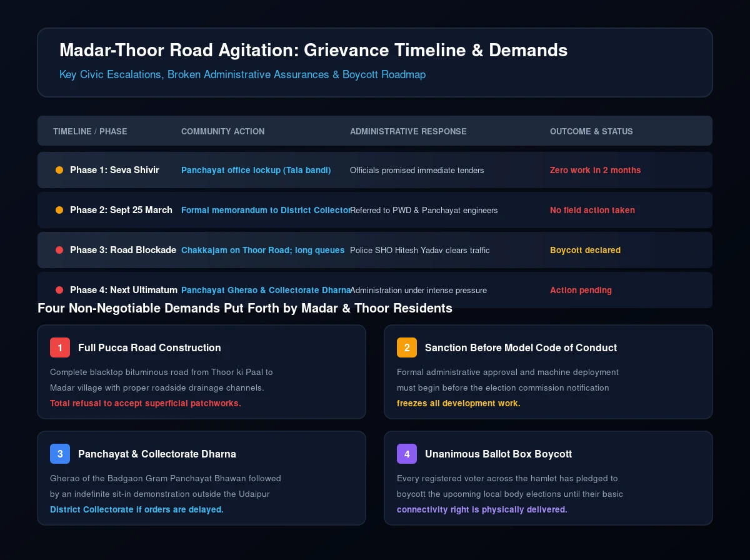Click the Timeline / Phase column header

point(90,131)
